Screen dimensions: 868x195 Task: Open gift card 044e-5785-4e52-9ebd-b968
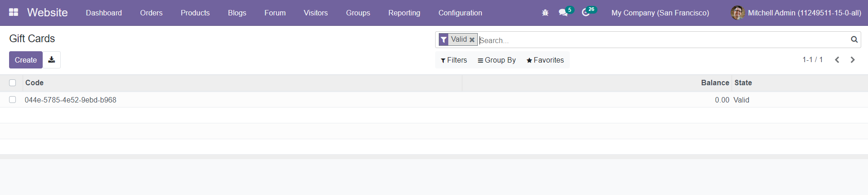71,100
